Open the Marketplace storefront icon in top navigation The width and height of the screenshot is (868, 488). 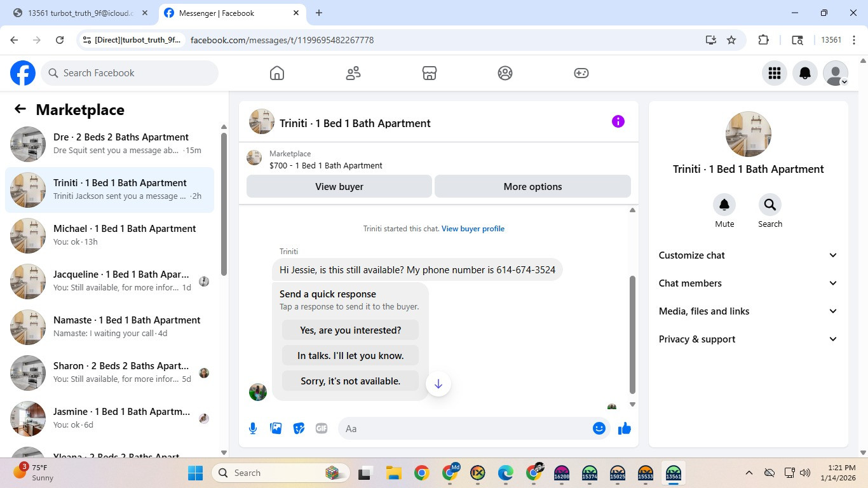click(430, 73)
